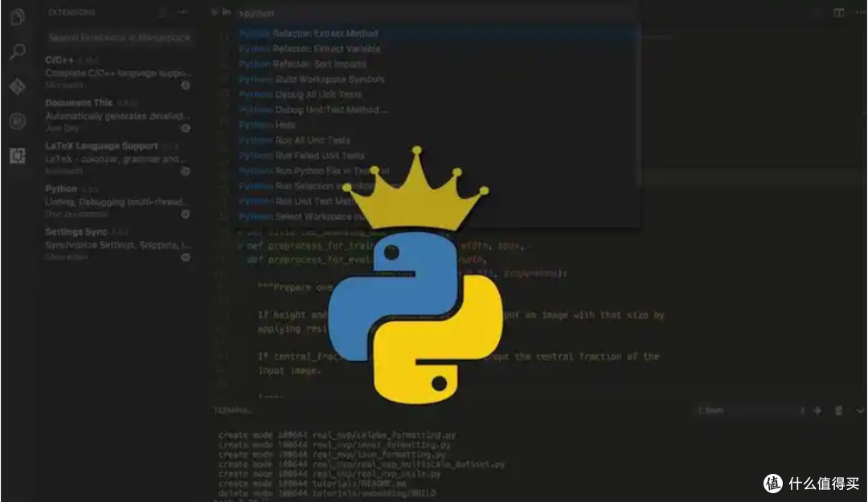Select the Settings Sync extension entry
868x502 pixels.
pos(118,244)
